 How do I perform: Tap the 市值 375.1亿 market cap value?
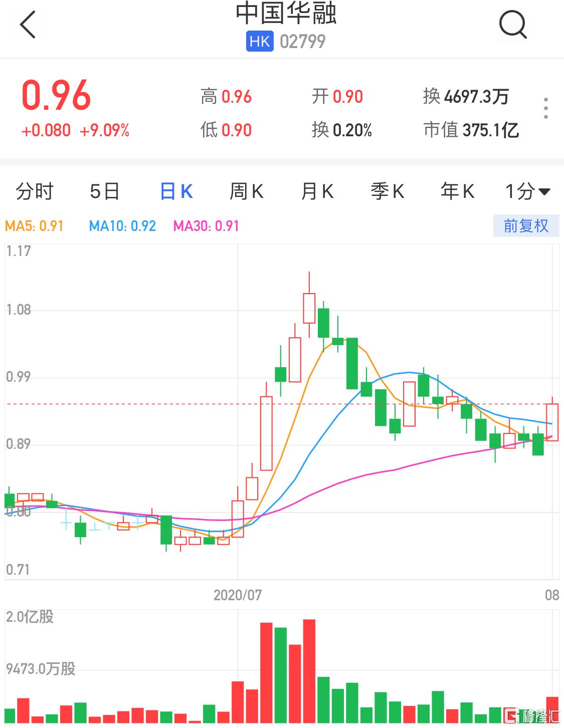click(471, 130)
